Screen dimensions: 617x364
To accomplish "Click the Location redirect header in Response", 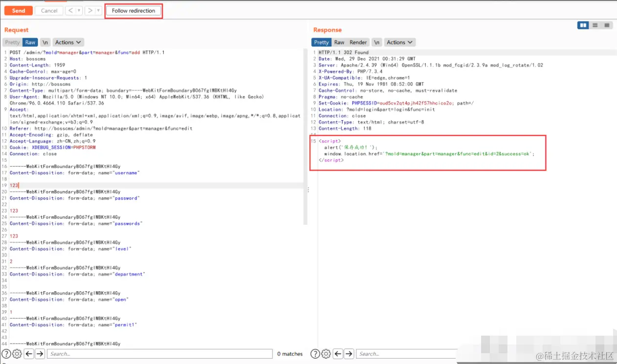I will pyautogui.click(x=376, y=109).
